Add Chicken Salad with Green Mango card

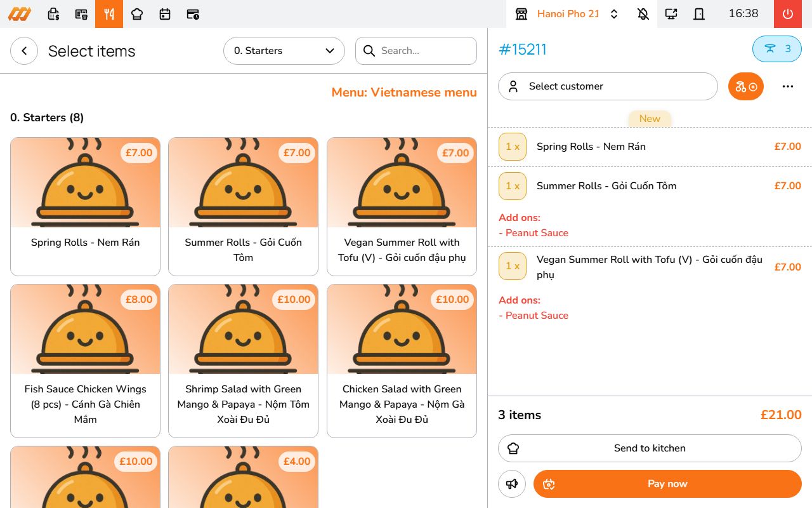tap(402, 361)
